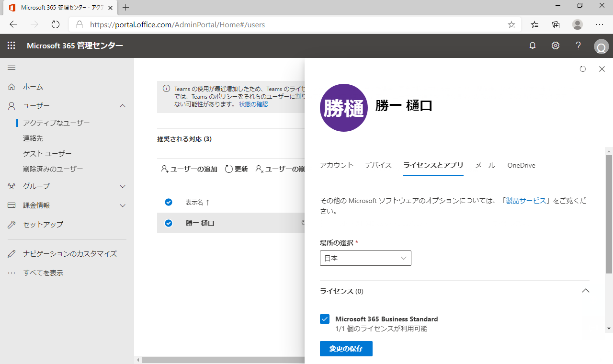
Task: Click browser back arrow
Action: coord(13,24)
